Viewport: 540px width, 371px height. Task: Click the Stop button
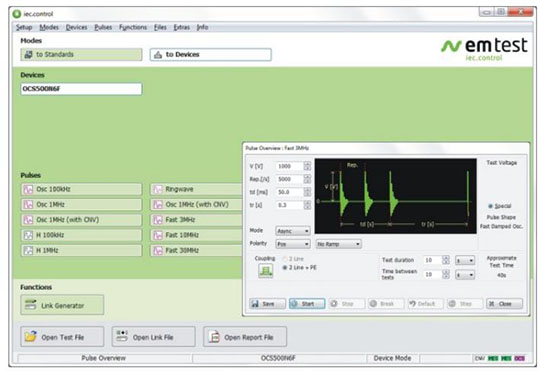point(346,304)
